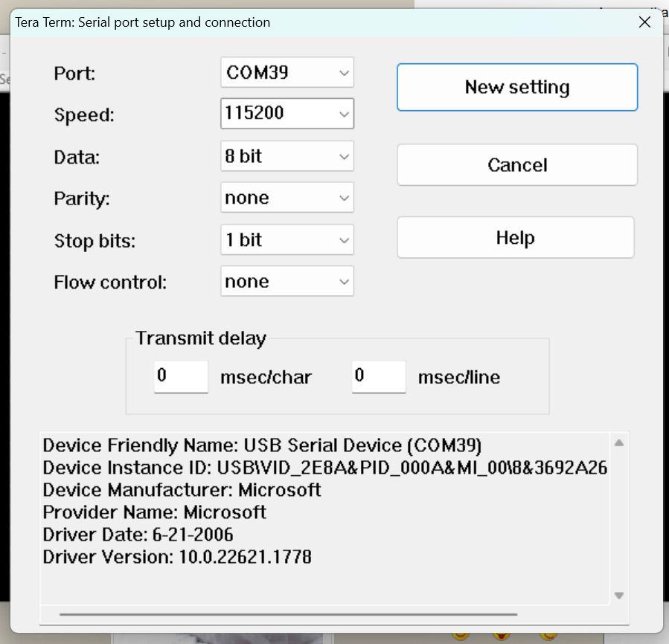
Task: Click the dialog title bar text
Action: (143, 22)
